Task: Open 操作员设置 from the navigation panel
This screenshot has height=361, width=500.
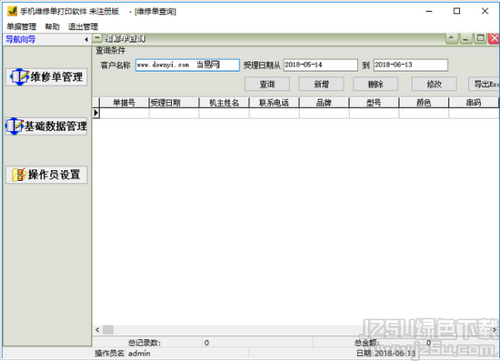Action: (x=47, y=175)
